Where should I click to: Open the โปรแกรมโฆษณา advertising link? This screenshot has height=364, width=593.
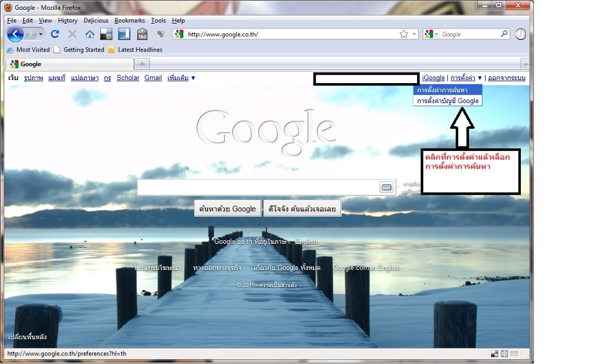157,268
